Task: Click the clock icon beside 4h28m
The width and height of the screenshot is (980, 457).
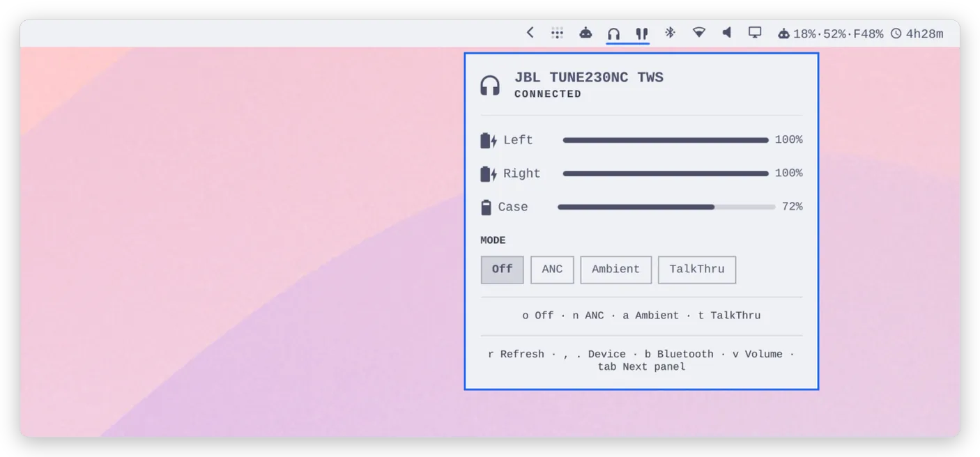Action: click(896, 33)
